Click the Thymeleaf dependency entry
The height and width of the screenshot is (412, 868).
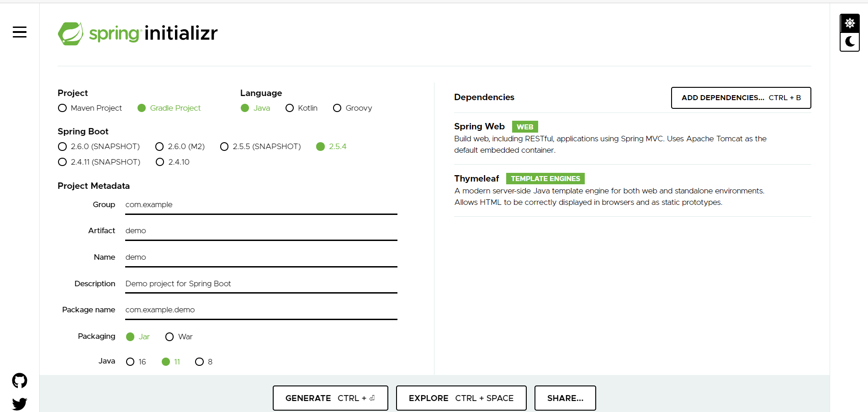pyautogui.click(x=633, y=190)
